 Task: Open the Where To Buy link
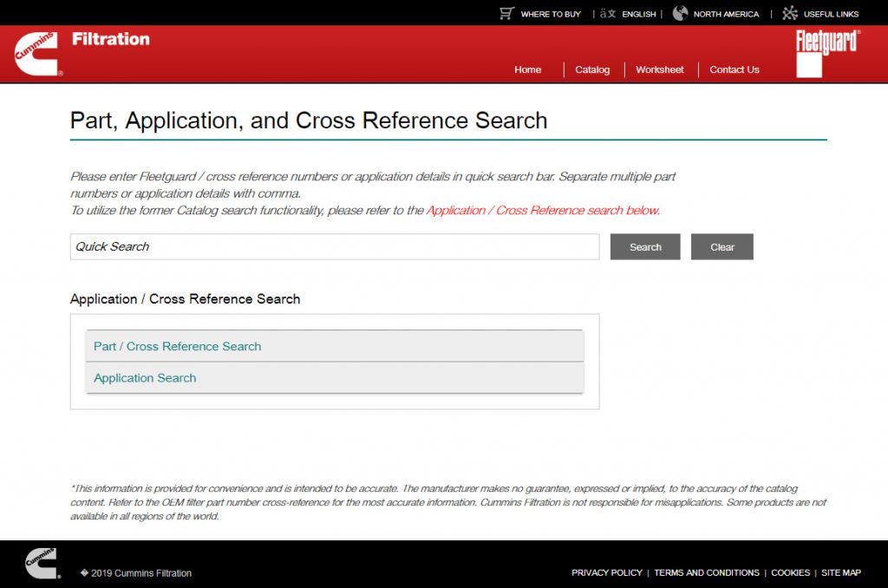point(551,14)
